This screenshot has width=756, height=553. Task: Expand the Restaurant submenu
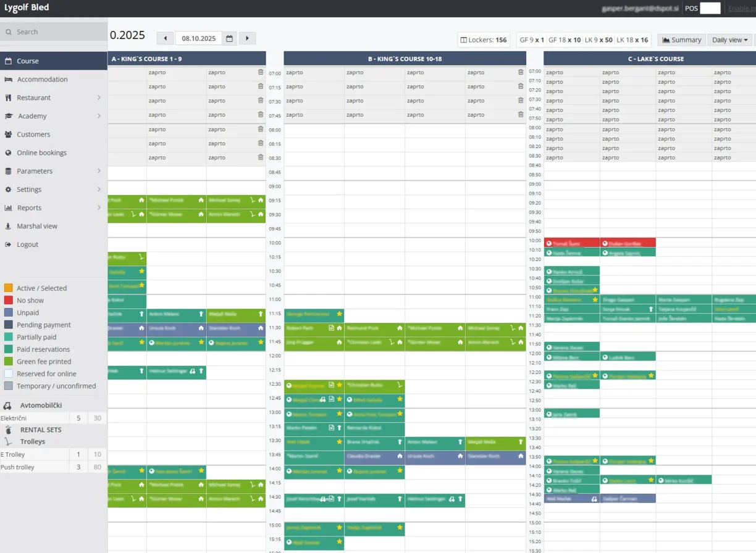click(99, 98)
